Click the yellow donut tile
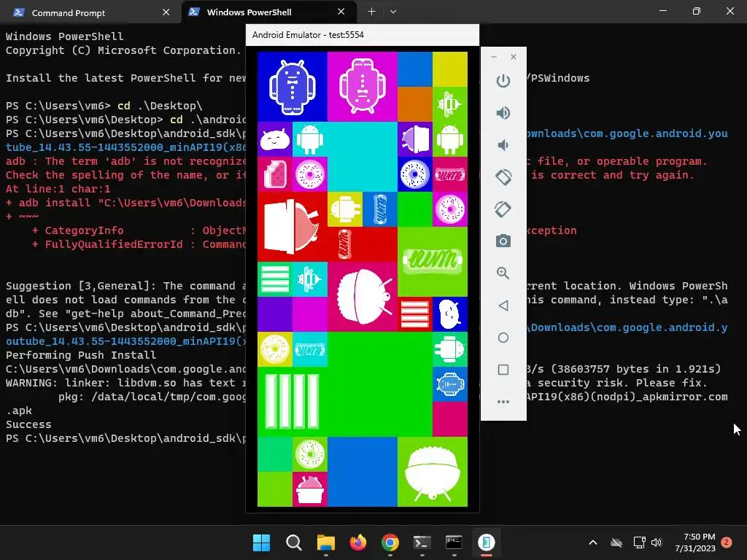The width and height of the screenshot is (747, 560). click(275, 349)
